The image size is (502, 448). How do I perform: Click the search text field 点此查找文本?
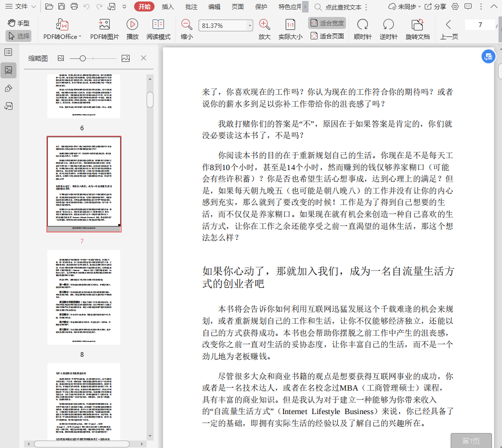point(343,7)
